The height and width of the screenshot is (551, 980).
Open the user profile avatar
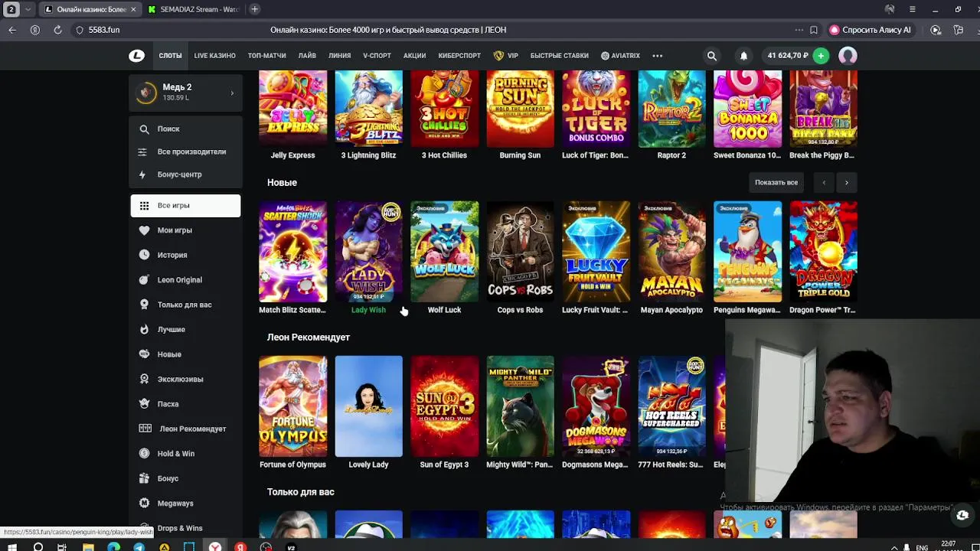[848, 56]
